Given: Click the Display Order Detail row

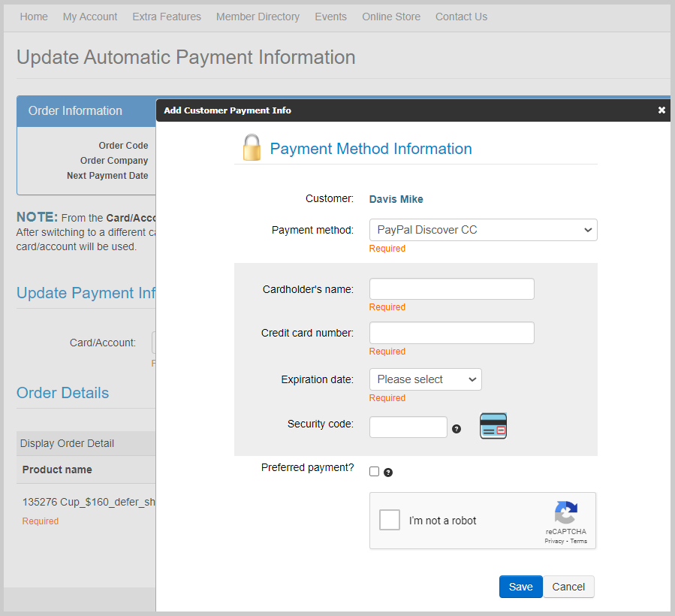Looking at the screenshot, I should pyautogui.click(x=86, y=443).
